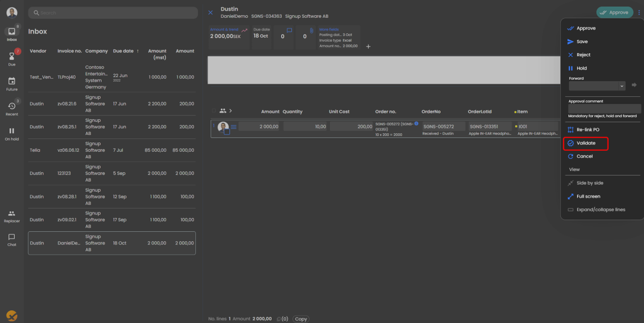
Task: Open the Forward recipient dropdown
Action: [x=597, y=86]
